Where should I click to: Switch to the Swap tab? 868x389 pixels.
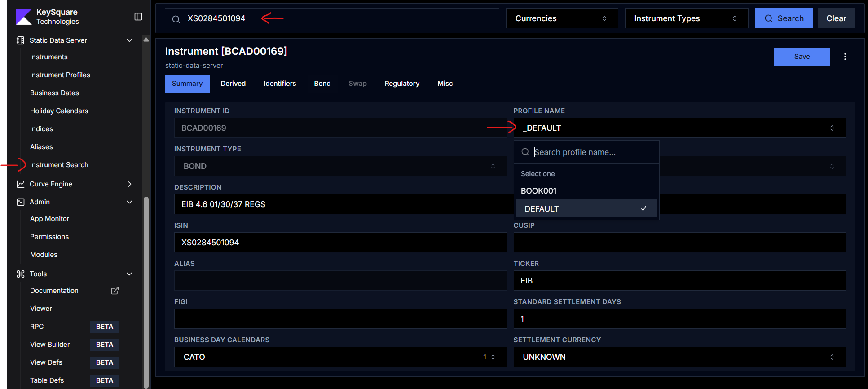pyautogui.click(x=357, y=84)
